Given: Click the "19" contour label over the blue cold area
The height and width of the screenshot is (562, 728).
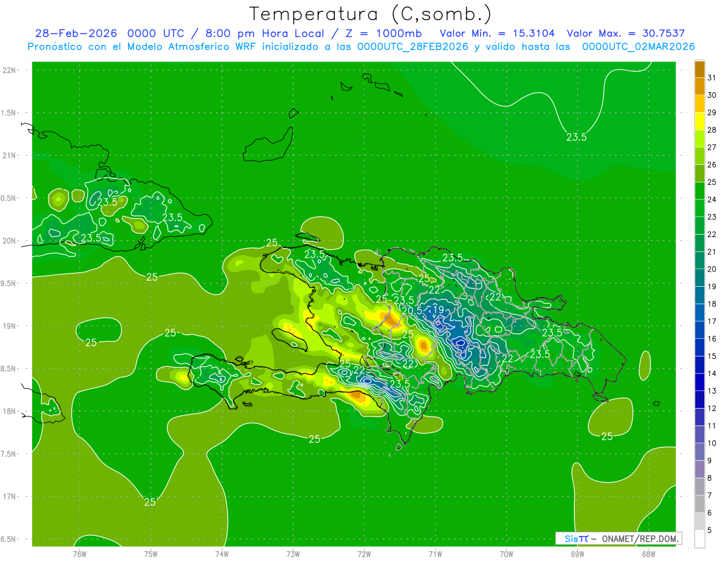Looking at the screenshot, I should 438,309.
